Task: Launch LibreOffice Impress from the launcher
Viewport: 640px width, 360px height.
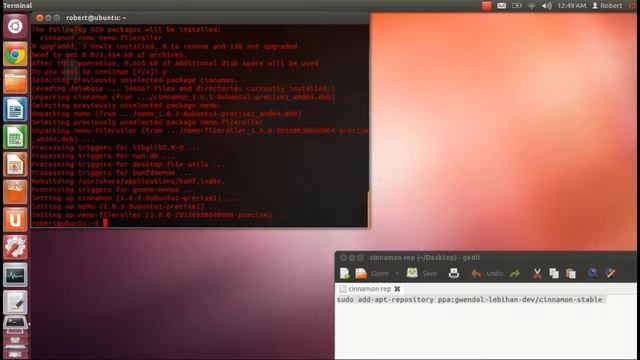Action: [x=15, y=164]
